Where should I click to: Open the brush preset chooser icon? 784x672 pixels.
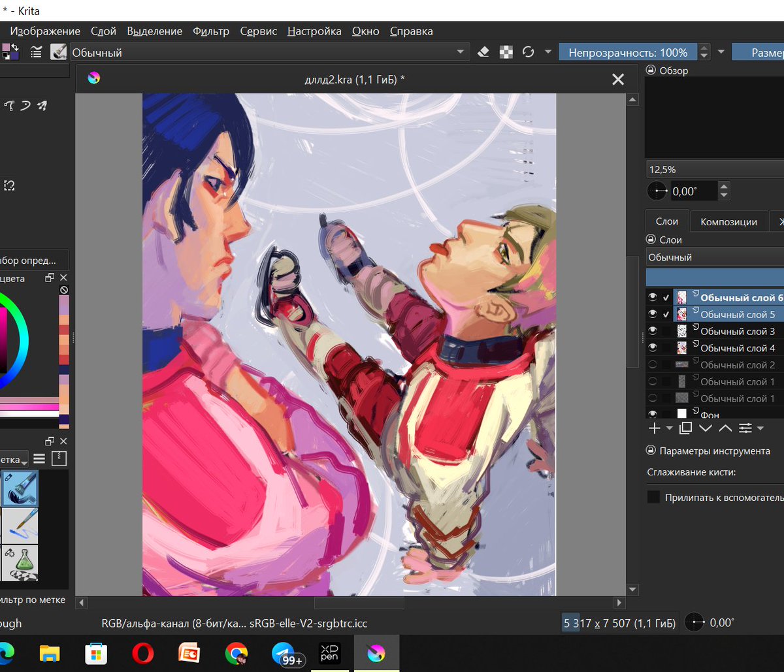click(59, 52)
